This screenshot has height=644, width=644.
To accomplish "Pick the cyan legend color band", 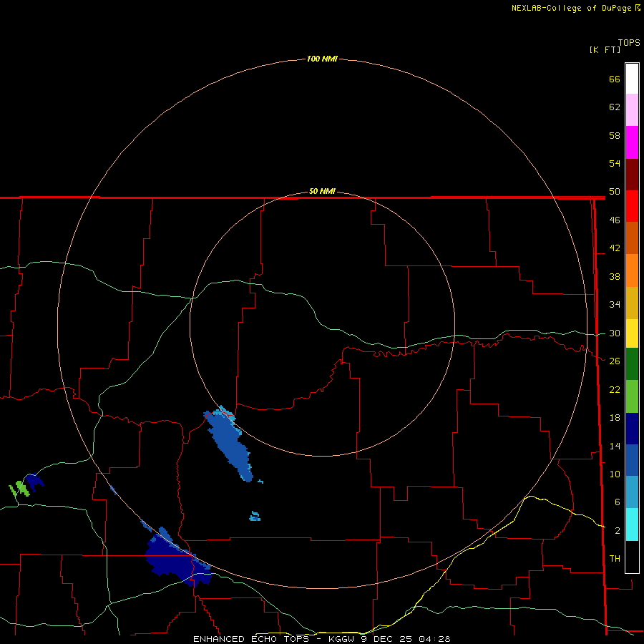I will click(632, 525).
